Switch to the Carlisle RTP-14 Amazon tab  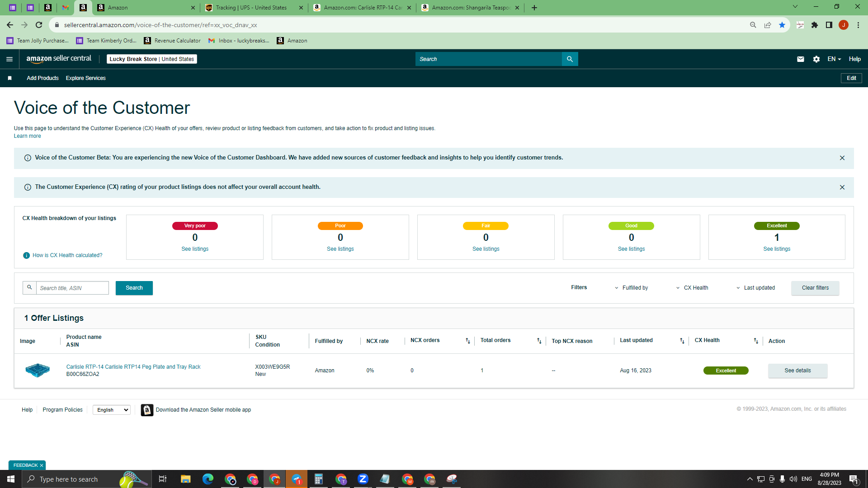pos(363,8)
